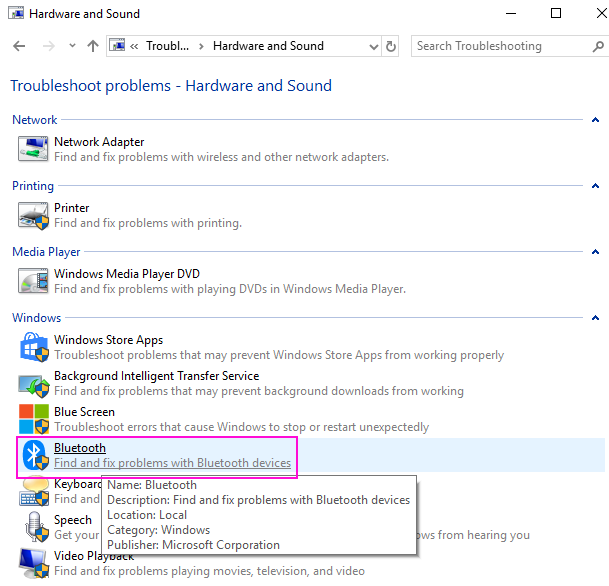The image size is (609, 586).
Task: Click the Video Playback monitor icon
Action: coord(34,563)
